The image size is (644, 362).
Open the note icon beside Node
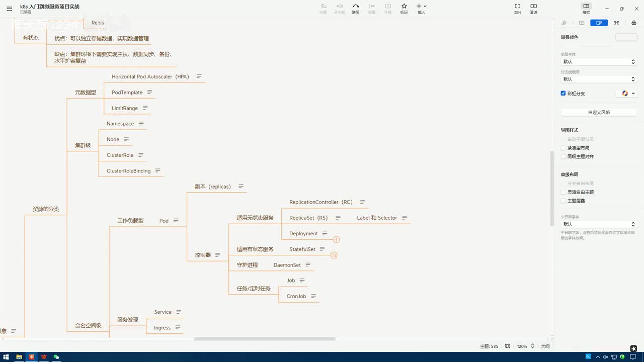pyautogui.click(x=126, y=139)
